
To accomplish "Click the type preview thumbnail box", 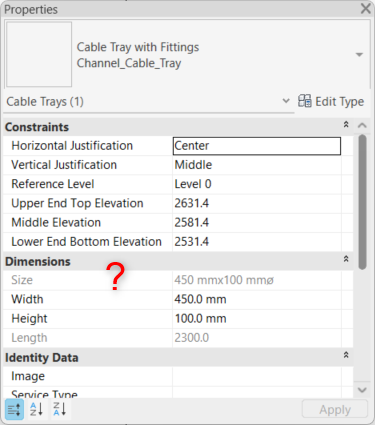I will [x=39, y=54].
